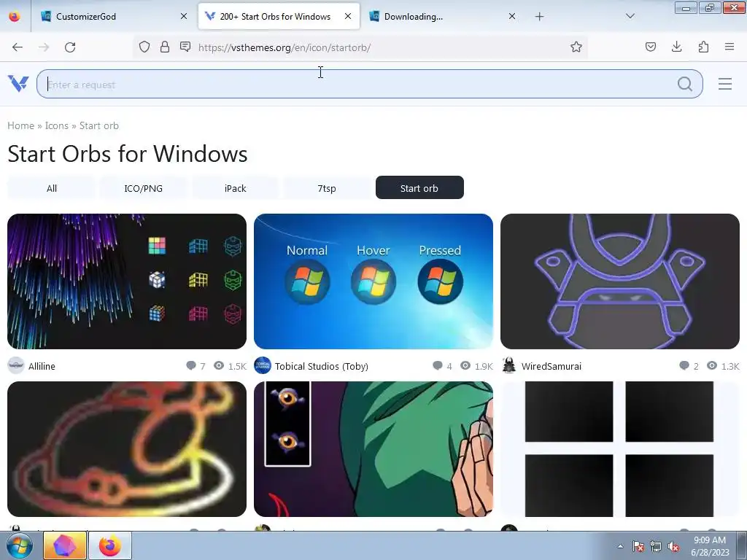Viewport: 747px width, 560px height.
Task: Switch to Downloading tab
Action: pyautogui.click(x=441, y=16)
